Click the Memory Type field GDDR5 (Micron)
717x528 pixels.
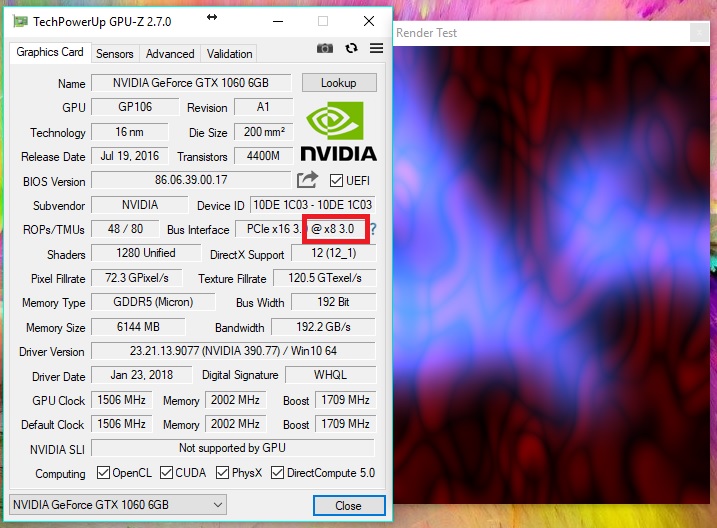pyautogui.click(x=153, y=302)
